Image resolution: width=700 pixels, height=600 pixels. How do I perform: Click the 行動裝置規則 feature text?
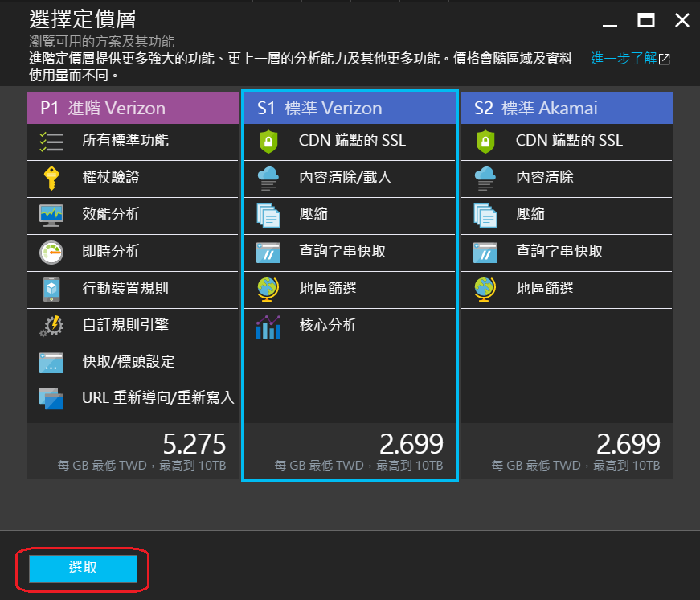coord(125,288)
